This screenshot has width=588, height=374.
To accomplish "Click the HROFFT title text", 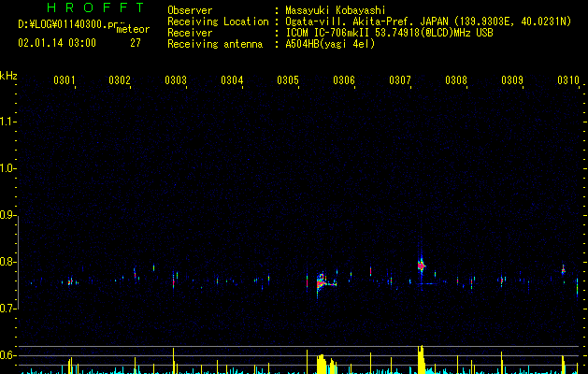I will 95,7.
